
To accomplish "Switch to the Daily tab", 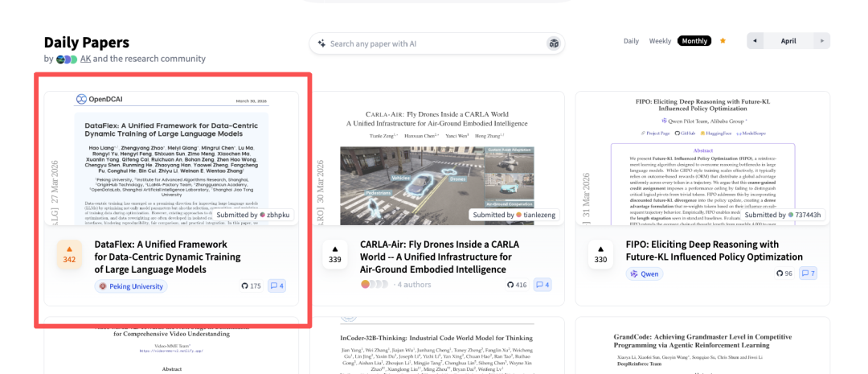I will tap(631, 41).
